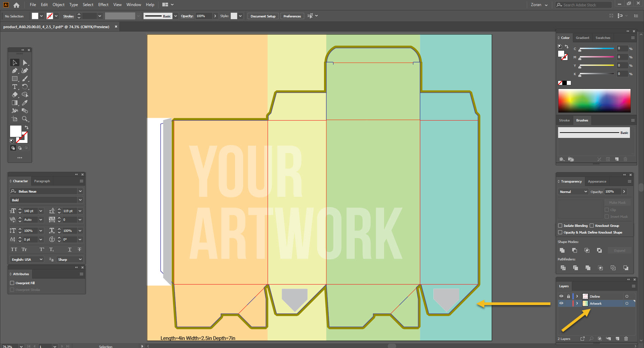644x348 pixels.
Task: Click the Divide pathfinder icon
Action: click(563, 268)
